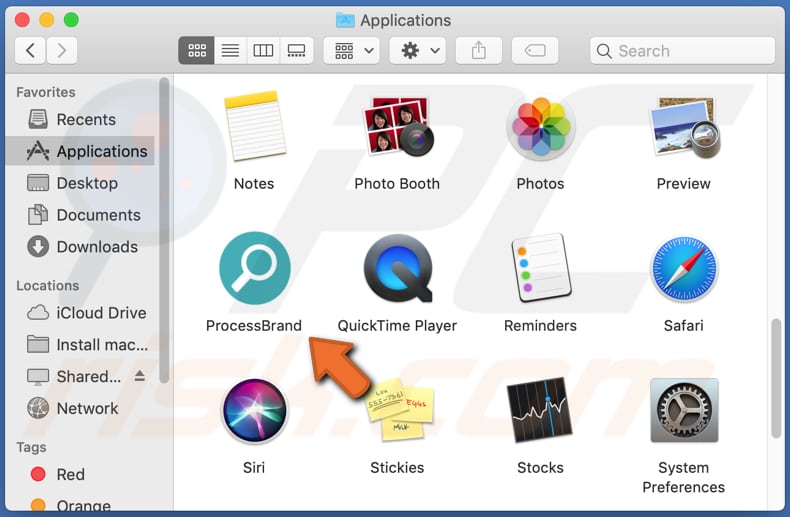Open the group-by arrangement dropdown
The image size is (790, 517).
352,50
